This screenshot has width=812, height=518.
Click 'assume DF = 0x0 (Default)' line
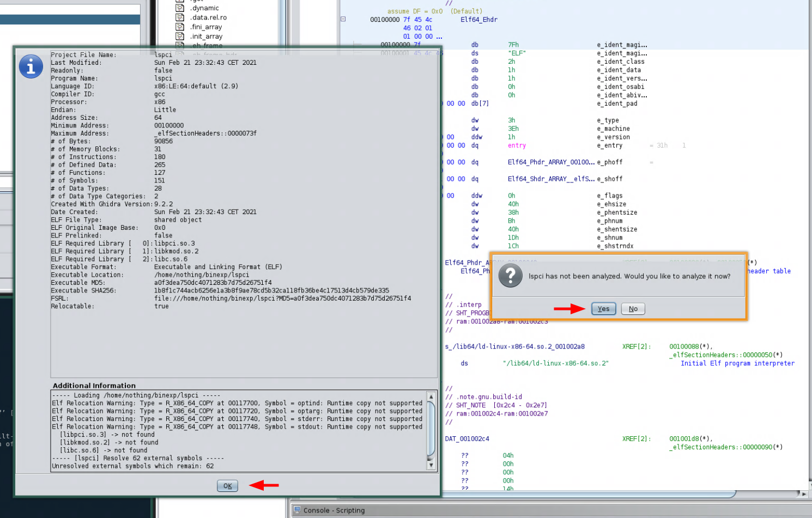pyautogui.click(x=434, y=11)
